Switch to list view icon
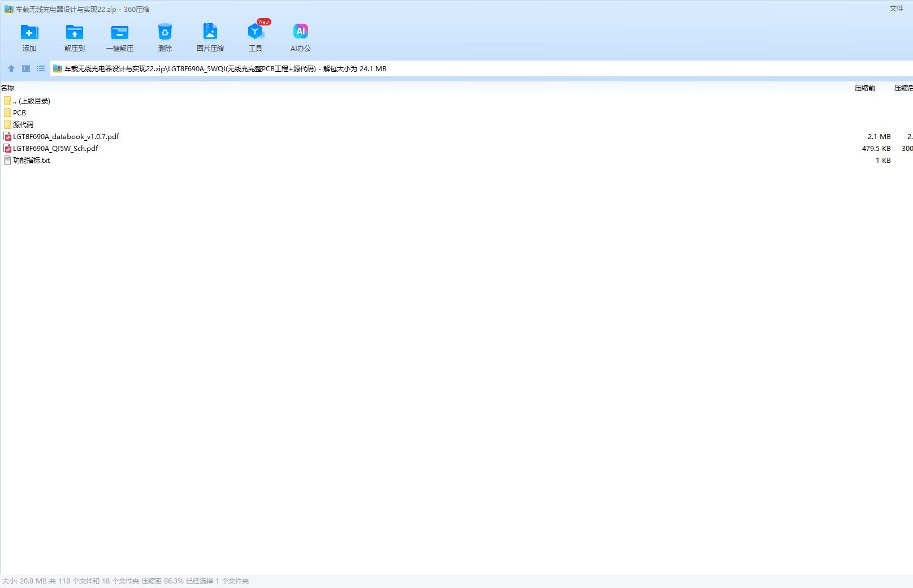The image size is (913, 588). (x=41, y=68)
